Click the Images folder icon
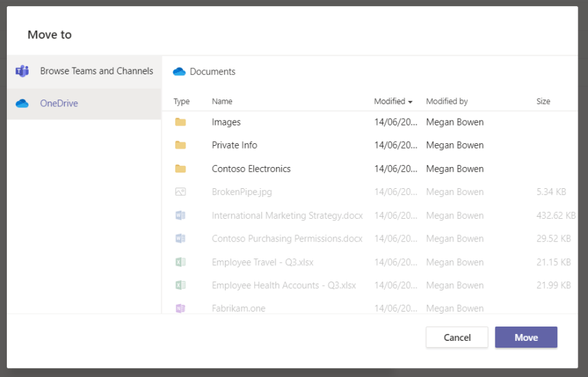Screen dimensions: 588x377 point(180,122)
